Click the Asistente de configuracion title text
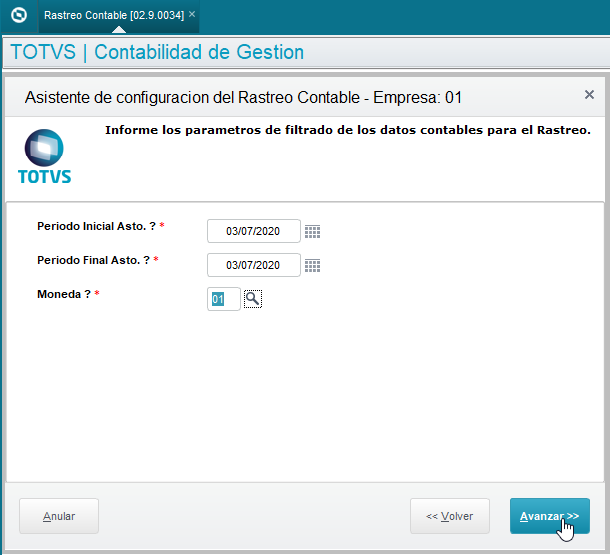The width and height of the screenshot is (610, 555). point(244,97)
